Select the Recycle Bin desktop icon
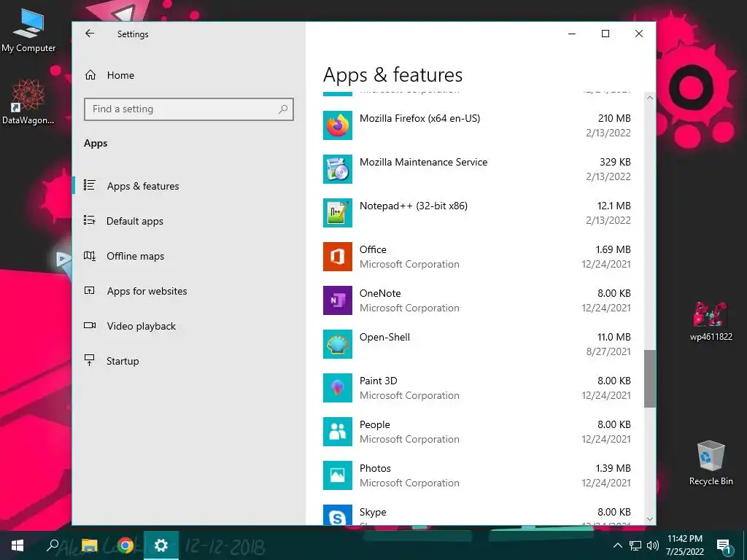Screen dimensions: 747x560 711,463
